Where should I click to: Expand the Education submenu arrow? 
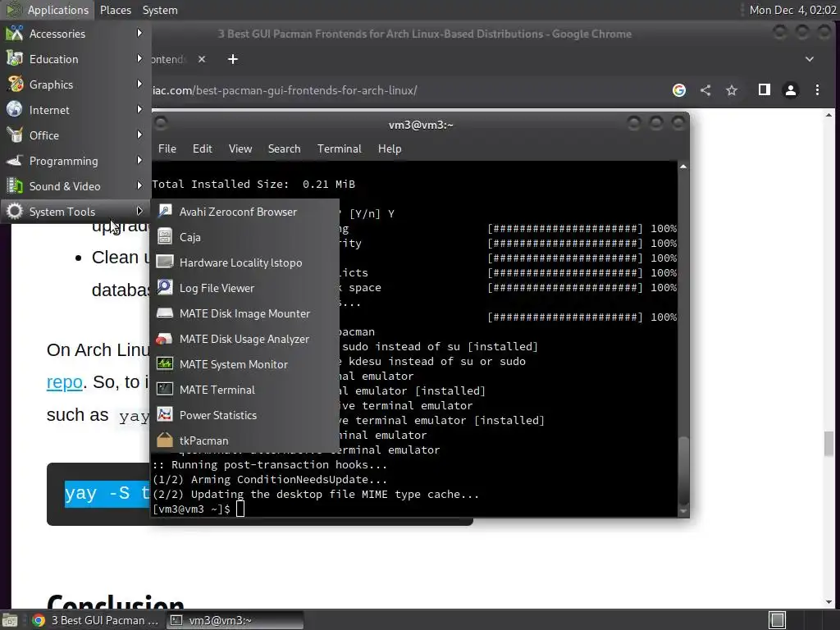point(139,58)
